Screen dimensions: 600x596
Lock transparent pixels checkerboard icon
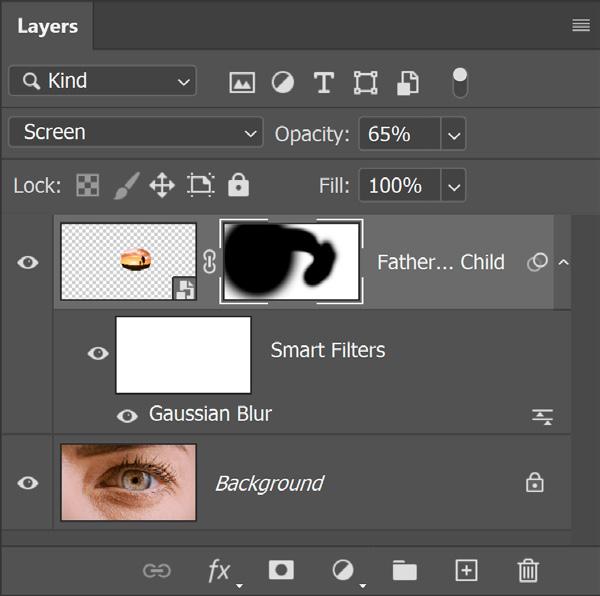click(88, 186)
